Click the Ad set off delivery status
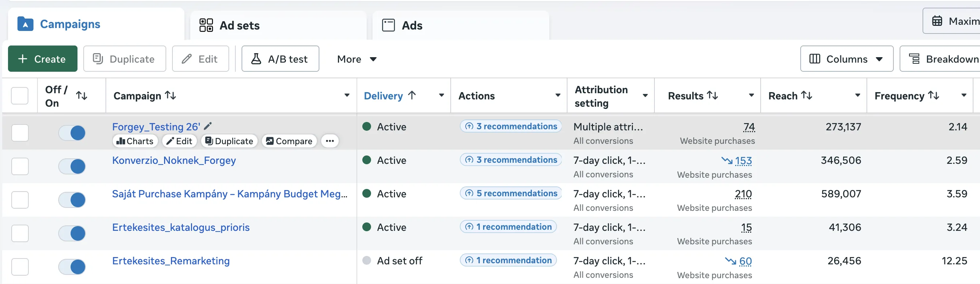The width and height of the screenshot is (980, 284). pos(399,261)
